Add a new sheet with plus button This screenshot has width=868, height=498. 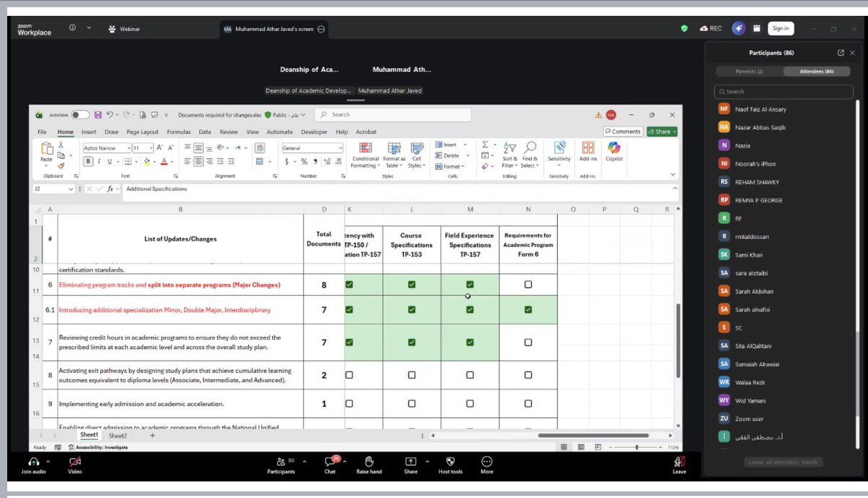[x=153, y=436]
